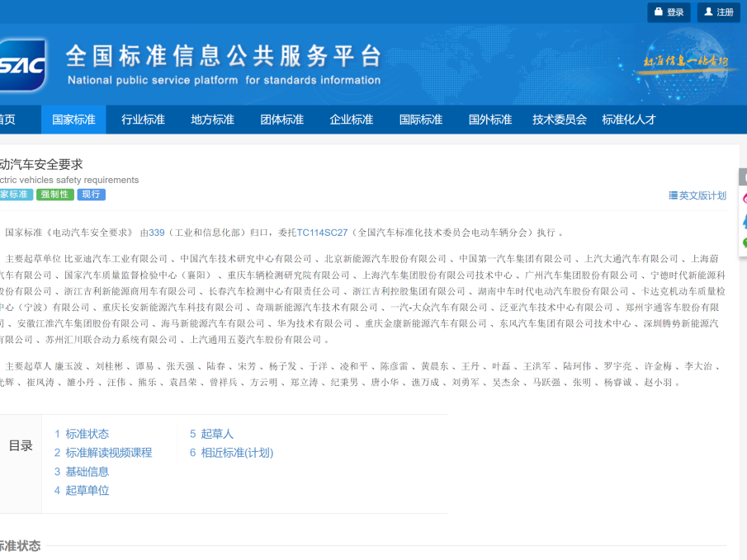Go to the 团体标准 navigation tab
This screenshot has width=747, height=560.
click(281, 120)
